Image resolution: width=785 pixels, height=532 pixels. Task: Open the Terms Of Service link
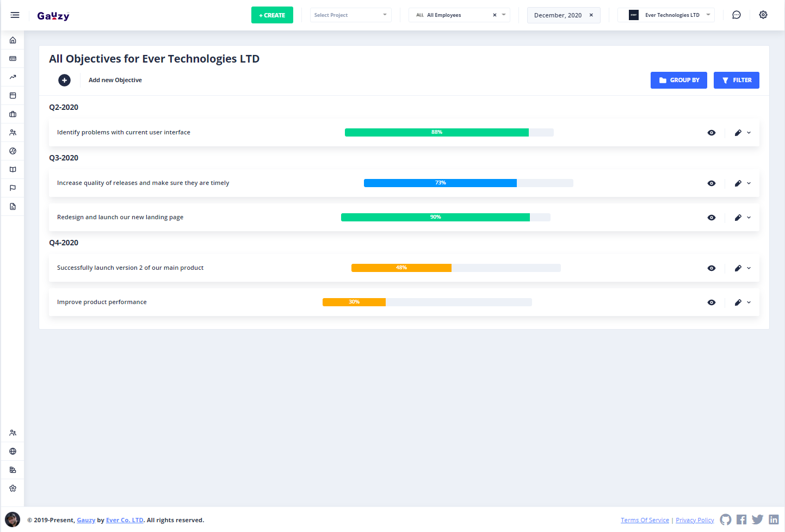[x=645, y=520]
